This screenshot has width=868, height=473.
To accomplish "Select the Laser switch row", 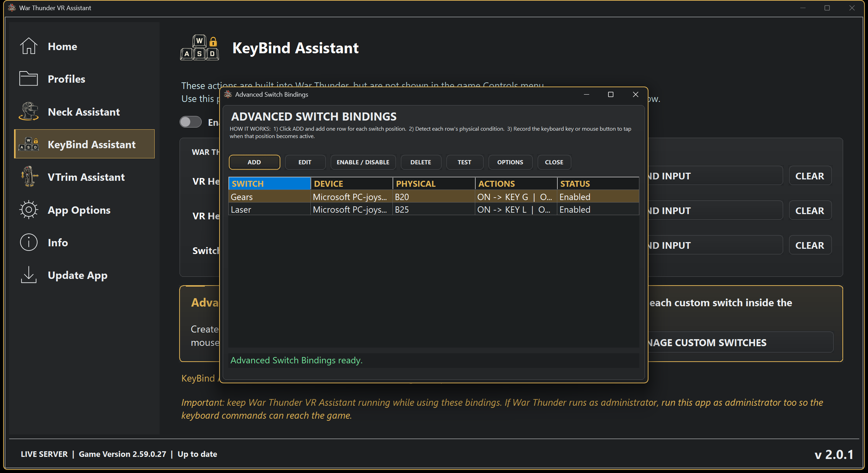I will click(x=434, y=209).
